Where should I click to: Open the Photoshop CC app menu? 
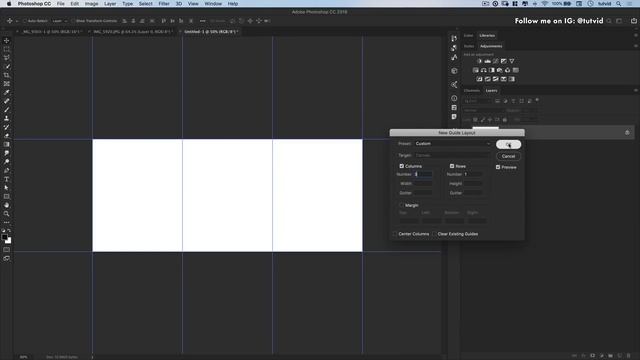34,4
